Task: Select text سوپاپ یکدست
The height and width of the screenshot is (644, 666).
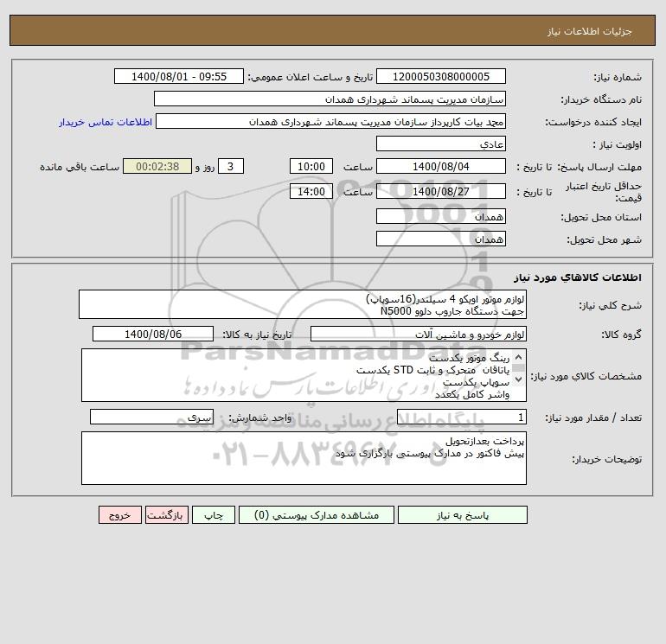Action: pos(476,382)
